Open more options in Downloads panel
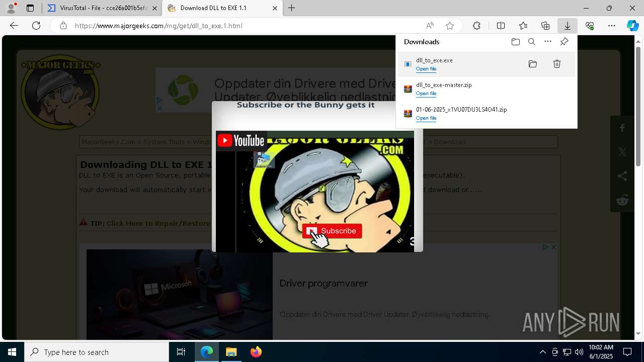The height and width of the screenshot is (362, 644). point(548,42)
